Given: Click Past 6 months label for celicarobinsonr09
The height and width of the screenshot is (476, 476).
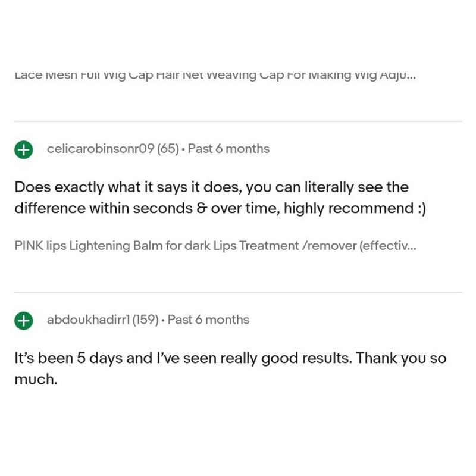Looking at the screenshot, I should tap(228, 149).
